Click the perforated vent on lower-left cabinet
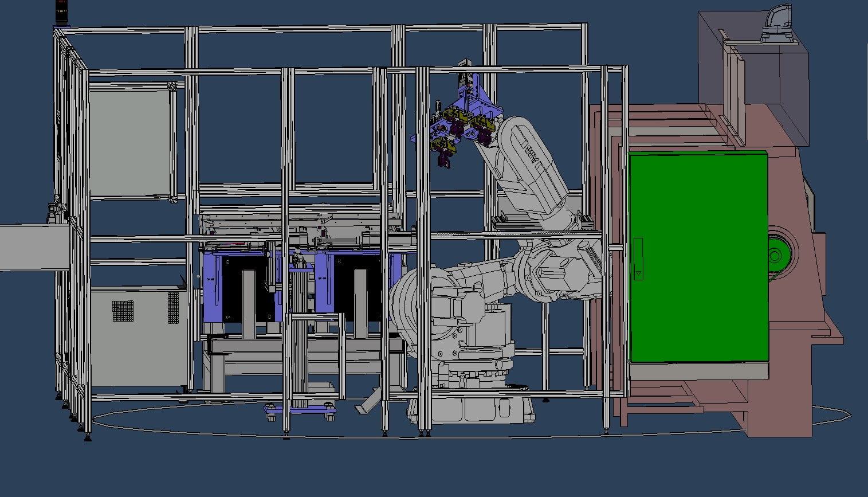The height and width of the screenshot is (497, 868). pyautogui.click(x=123, y=311)
